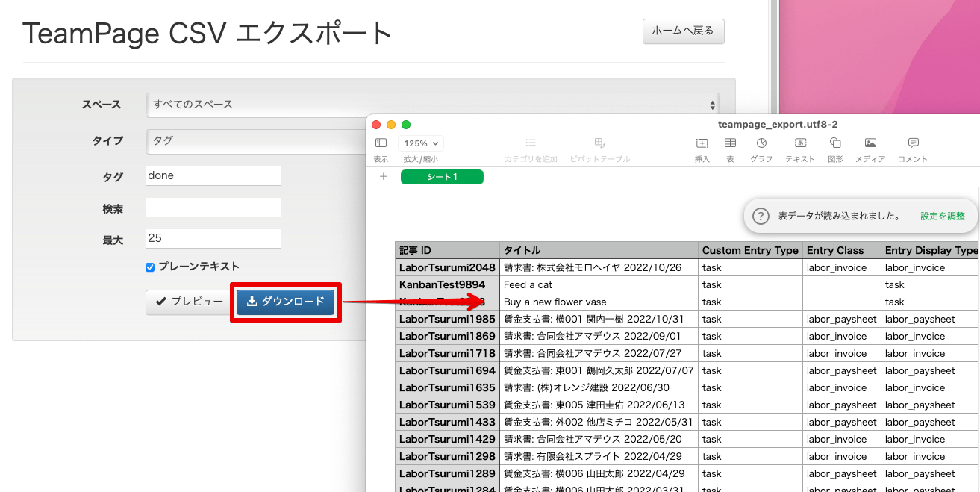Viewport: 980px width, 492px height.
Task: Click the タイトル column header cell
Action: [599, 250]
